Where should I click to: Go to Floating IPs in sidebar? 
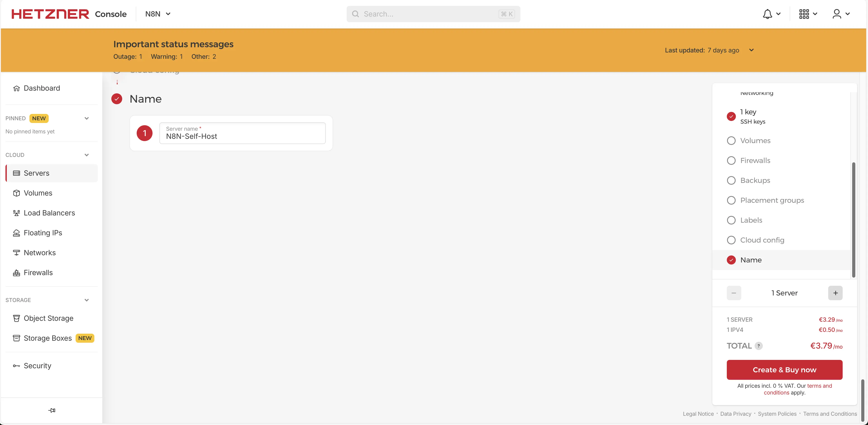point(43,233)
